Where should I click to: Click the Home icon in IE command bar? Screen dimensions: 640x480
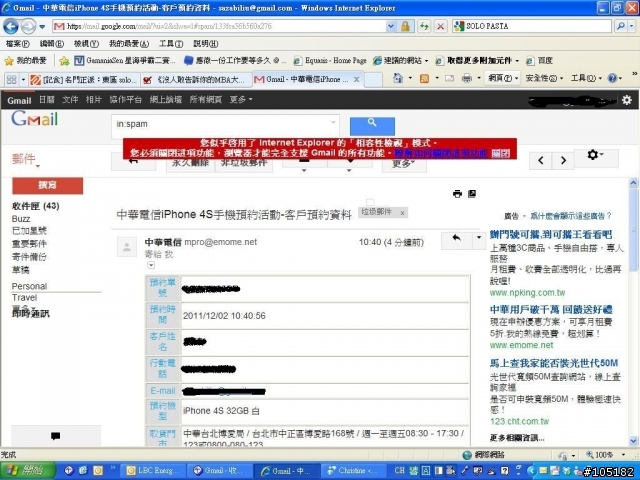(398, 78)
